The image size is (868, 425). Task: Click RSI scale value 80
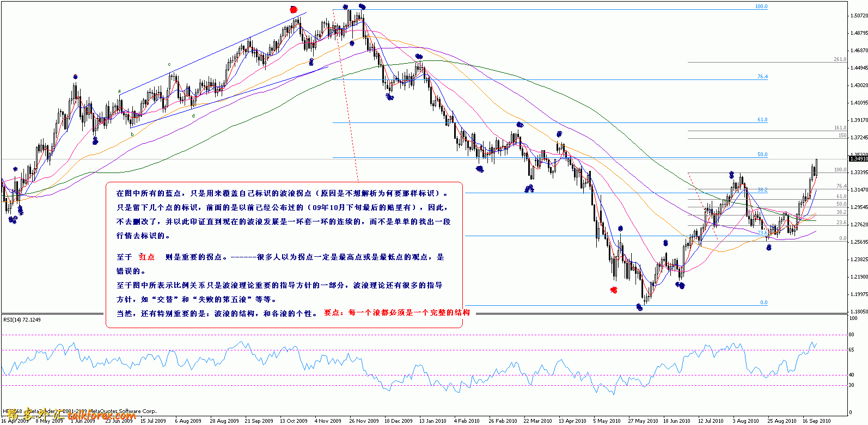[x=852, y=335]
